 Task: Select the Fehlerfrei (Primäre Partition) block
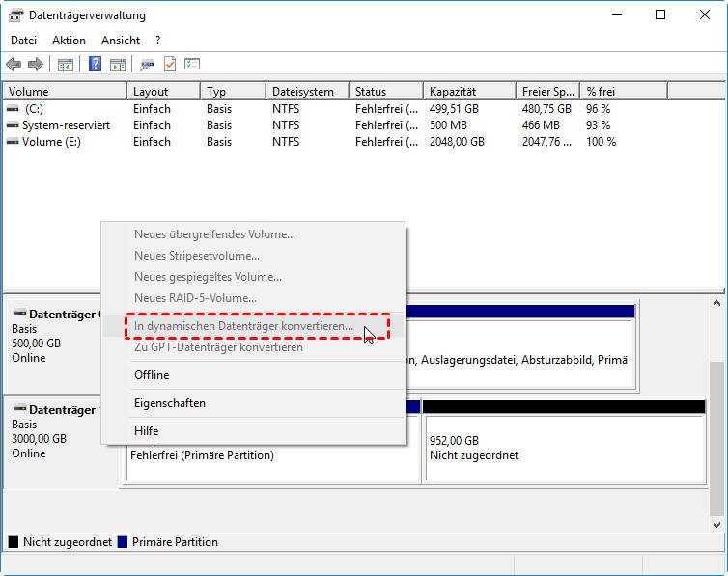click(x=273, y=464)
